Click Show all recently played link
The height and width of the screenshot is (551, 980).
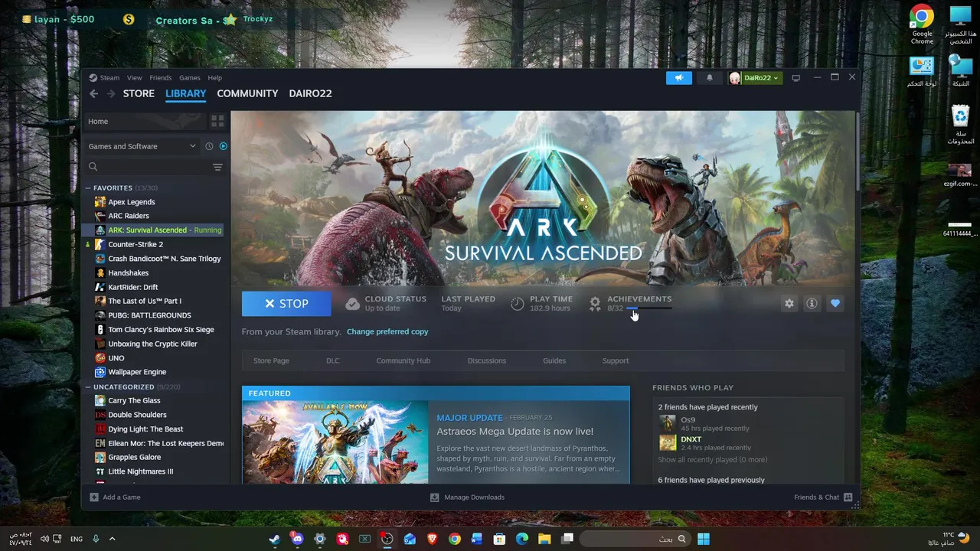click(x=712, y=460)
